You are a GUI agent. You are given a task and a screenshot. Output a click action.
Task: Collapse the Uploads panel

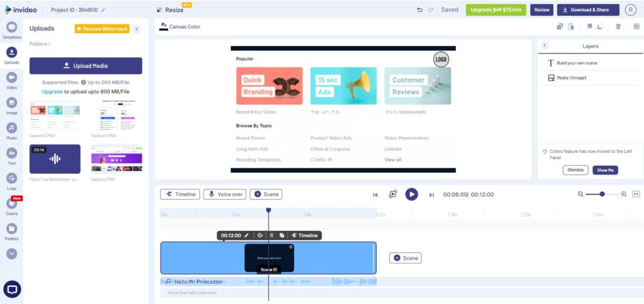(x=136, y=29)
